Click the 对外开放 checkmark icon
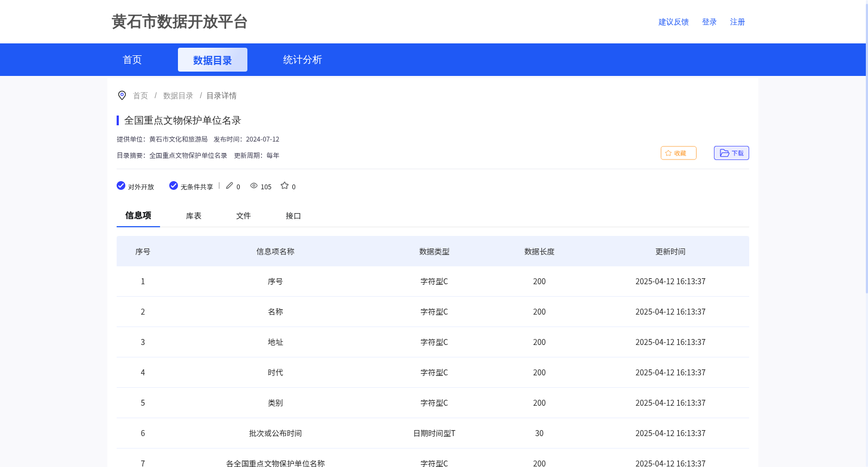 pos(121,185)
